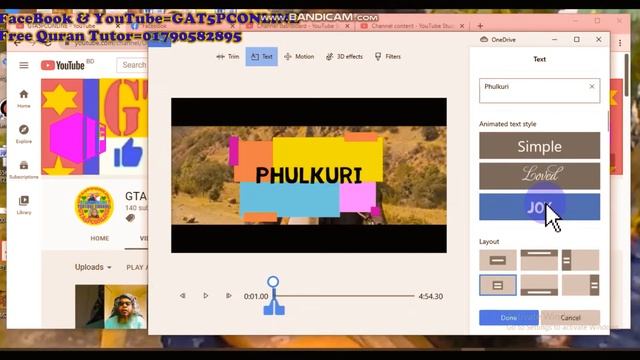Image resolution: width=640 pixels, height=360 pixels.
Task: Expand the Uploads dropdown on YouTube
Action: (x=93, y=267)
